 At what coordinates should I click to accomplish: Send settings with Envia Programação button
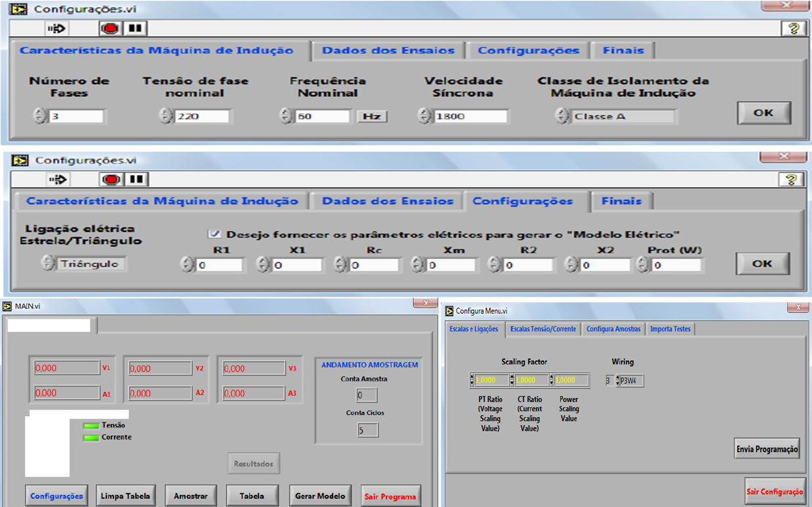coord(767,449)
